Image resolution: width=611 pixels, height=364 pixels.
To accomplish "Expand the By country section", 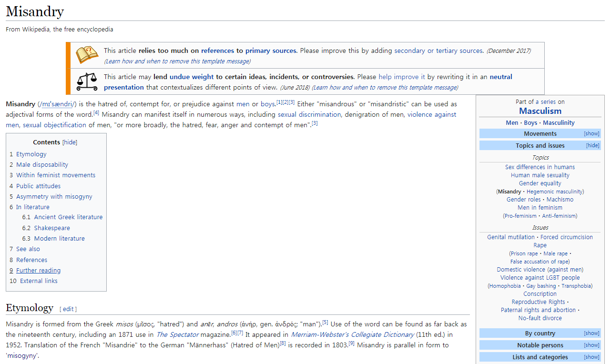I will [591, 334].
